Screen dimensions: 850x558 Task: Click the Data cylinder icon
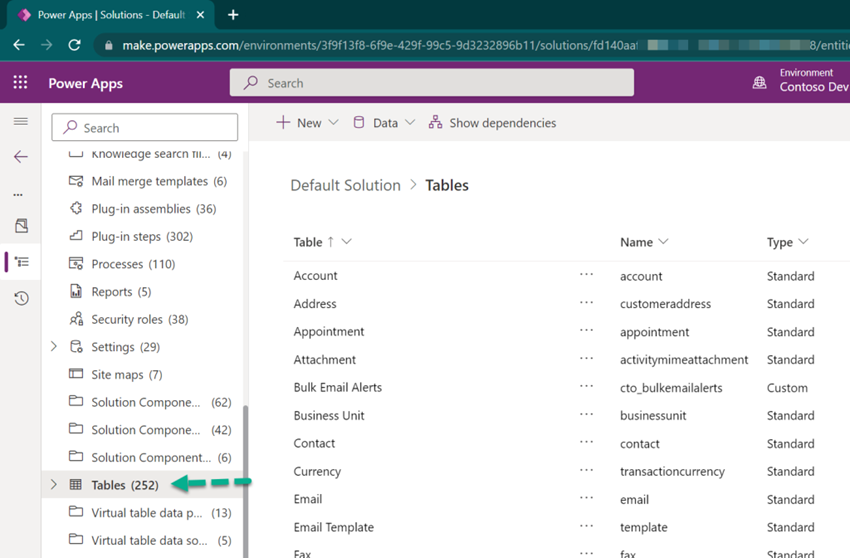tap(359, 123)
